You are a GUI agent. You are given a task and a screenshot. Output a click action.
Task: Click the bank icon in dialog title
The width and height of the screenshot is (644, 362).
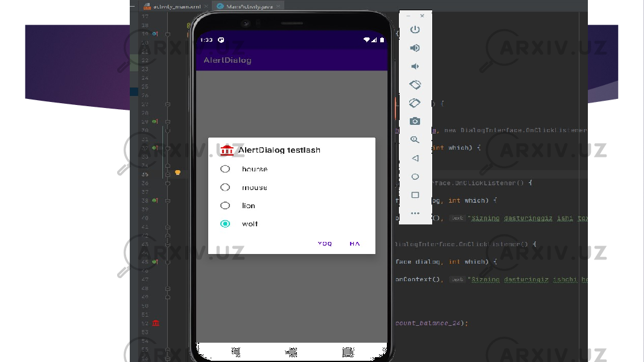(x=227, y=150)
